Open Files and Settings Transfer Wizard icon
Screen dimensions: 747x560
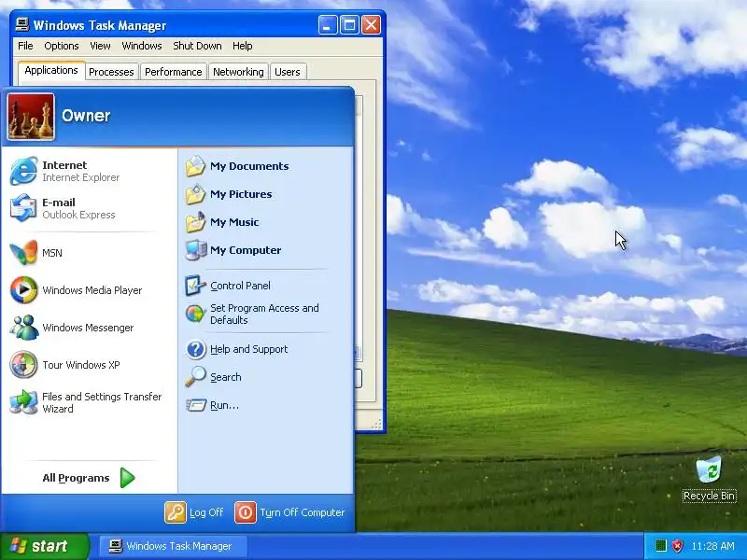(x=23, y=402)
